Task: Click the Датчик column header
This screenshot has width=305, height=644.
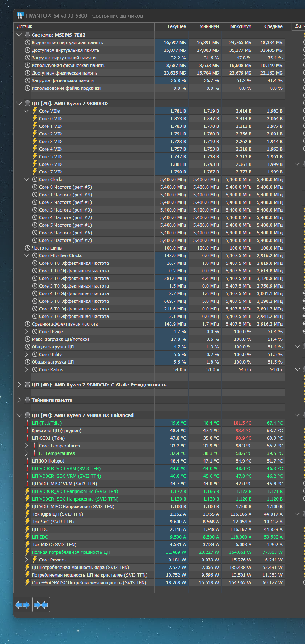Action: click(25, 26)
